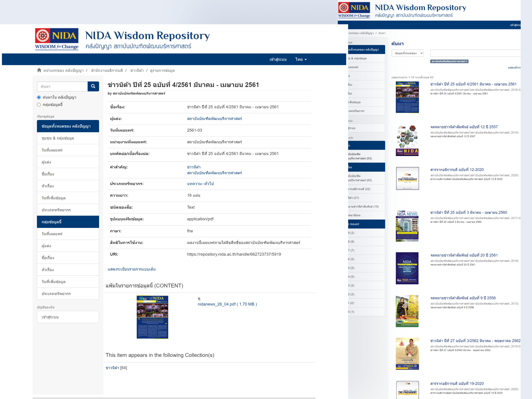Click the search query box in background window

pos(475,53)
